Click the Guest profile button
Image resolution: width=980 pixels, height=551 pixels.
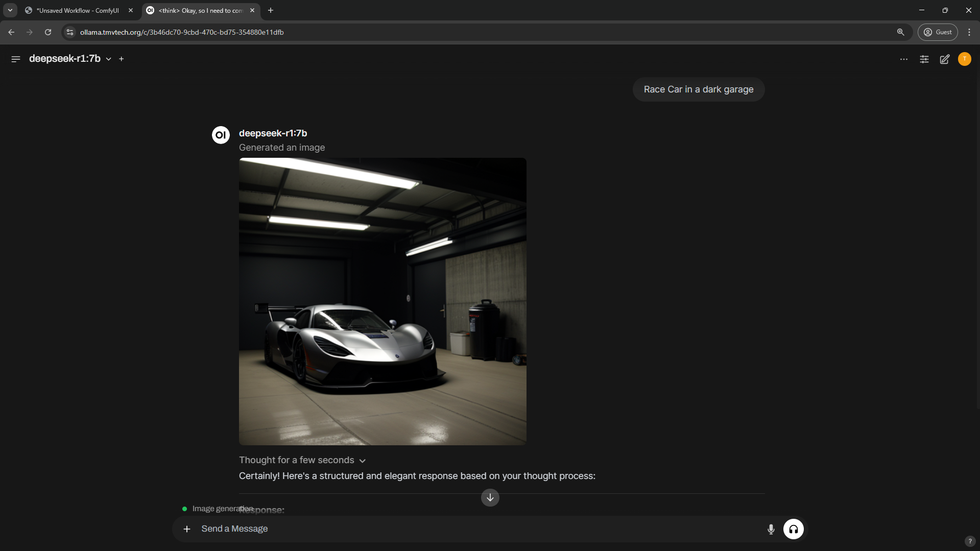938,32
